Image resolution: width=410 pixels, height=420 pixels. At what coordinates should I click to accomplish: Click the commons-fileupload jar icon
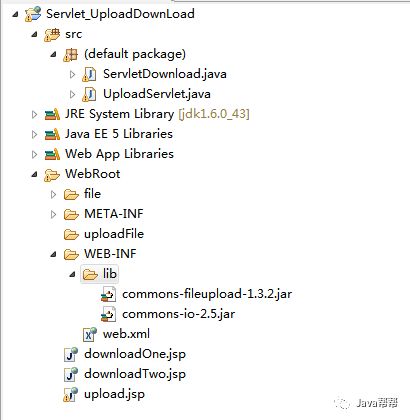pyautogui.click(x=109, y=295)
